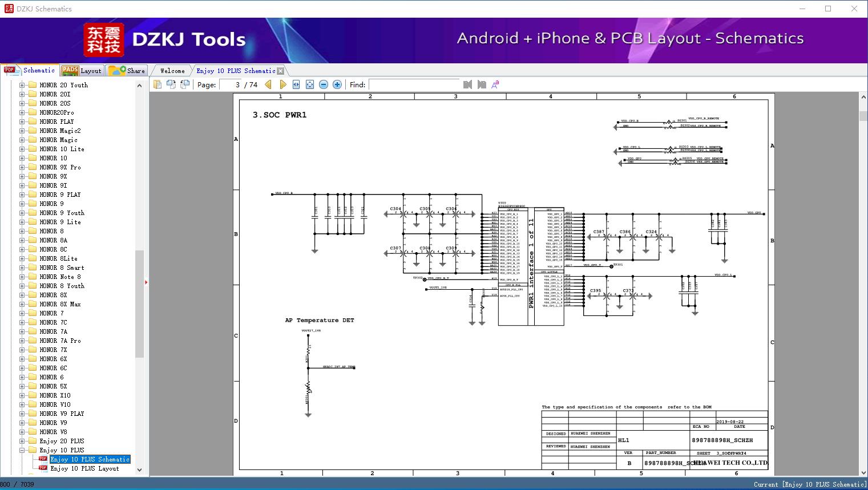Screen dimensions: 868x490
Task: Select HONOR20Pro in the tree
Action: click(x=56, y=112)
